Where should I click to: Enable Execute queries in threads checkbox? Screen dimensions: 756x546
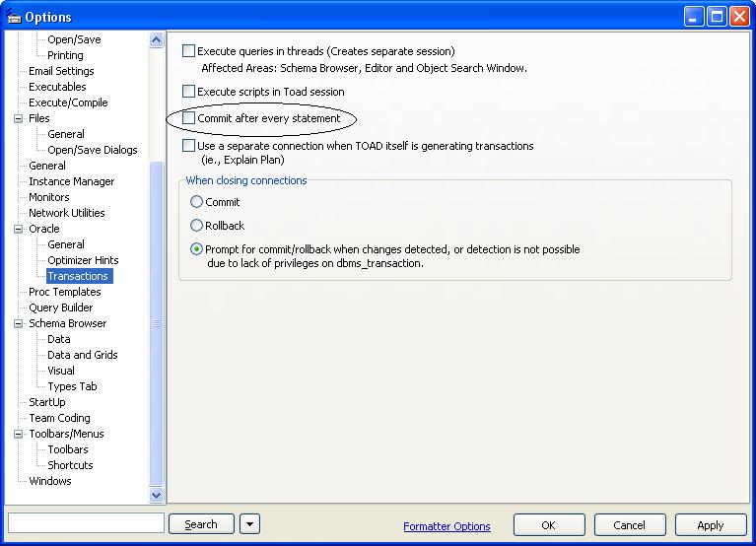pos(189,51)
